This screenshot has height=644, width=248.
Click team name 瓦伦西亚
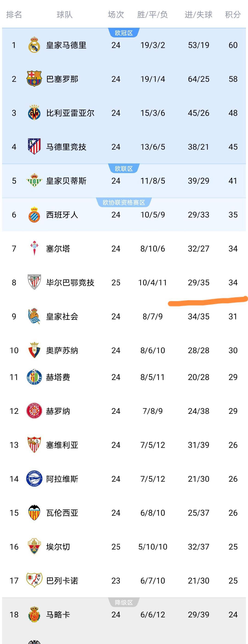[x=62, y=513]
